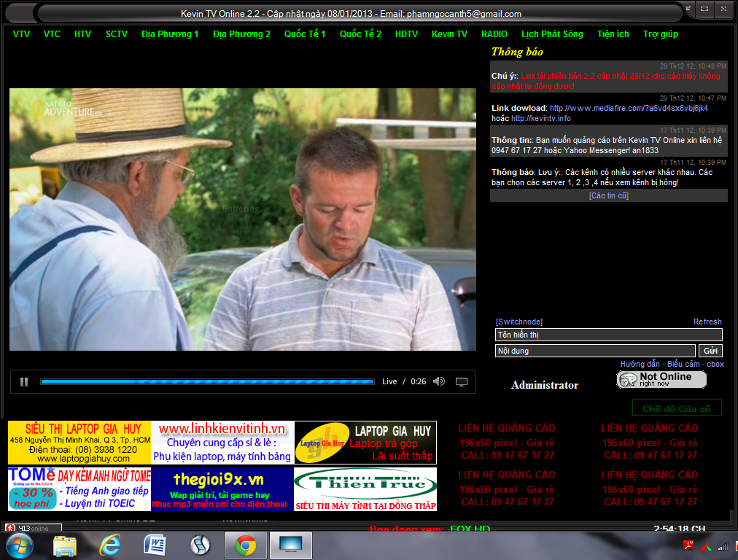The image size is (738, 560).
Task: Open the Thiên Trúc computer store ad
Action: (365, 489)
